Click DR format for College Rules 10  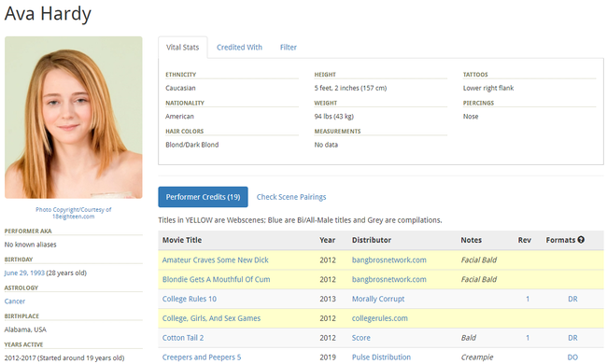573,299
